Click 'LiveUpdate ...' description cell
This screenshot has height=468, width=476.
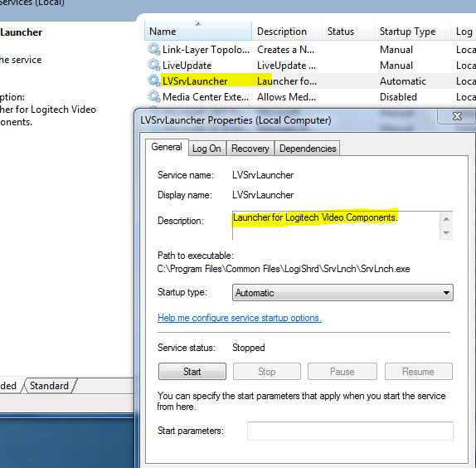286,66
